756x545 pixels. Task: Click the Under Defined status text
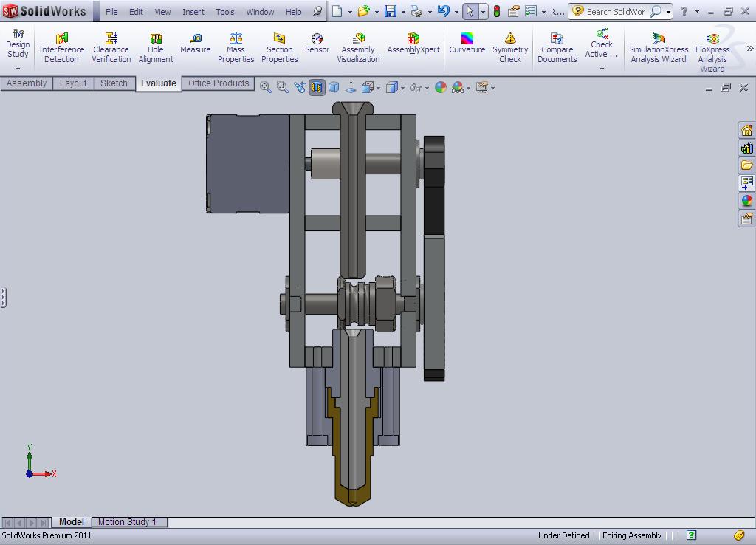pos(563,535)
